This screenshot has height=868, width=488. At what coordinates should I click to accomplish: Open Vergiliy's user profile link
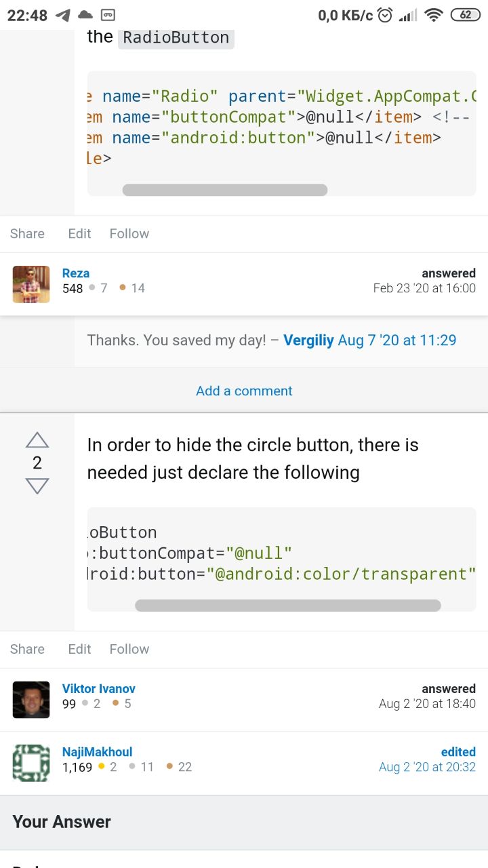click(308, 340)
